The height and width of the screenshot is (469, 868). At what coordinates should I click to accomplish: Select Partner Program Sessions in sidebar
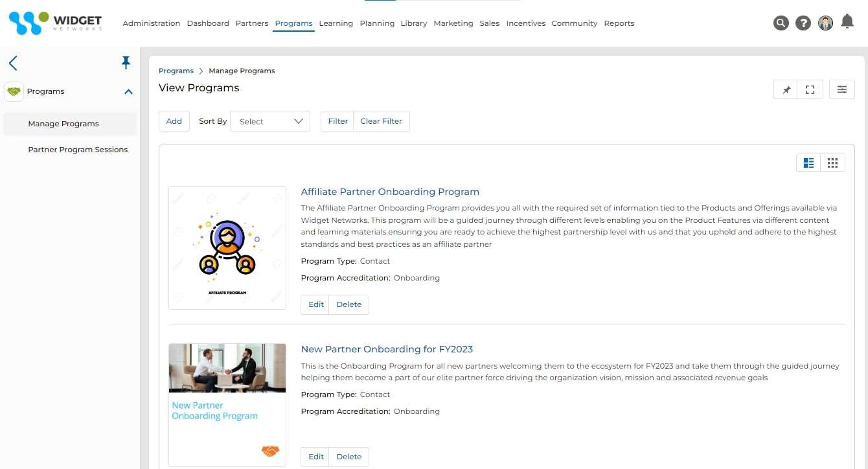pyautogui.click(x=78, y=150)
